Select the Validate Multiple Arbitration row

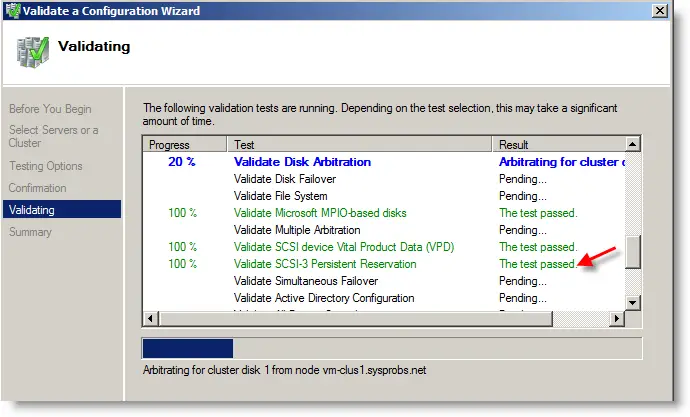(384, 230)
